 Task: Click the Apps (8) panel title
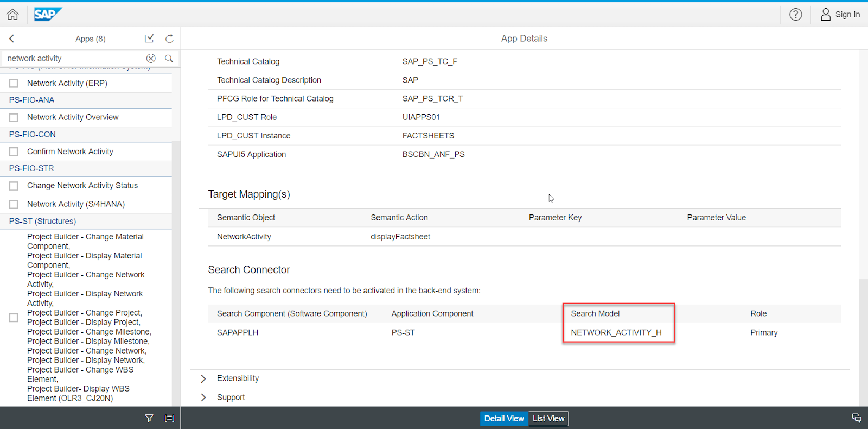coord(90,39)
